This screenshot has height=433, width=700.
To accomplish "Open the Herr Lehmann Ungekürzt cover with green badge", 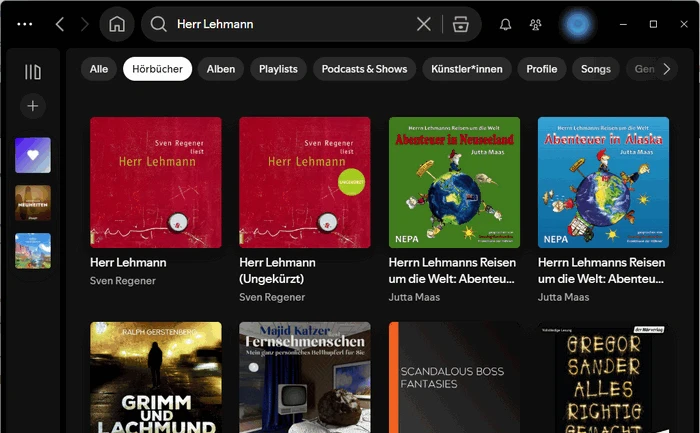I will point(305,183).
